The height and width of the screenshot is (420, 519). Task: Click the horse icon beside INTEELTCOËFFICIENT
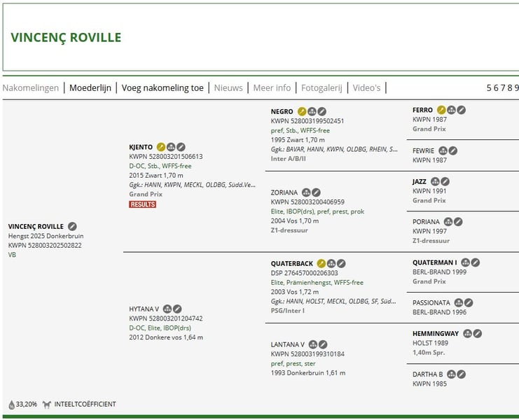(47, 405)
